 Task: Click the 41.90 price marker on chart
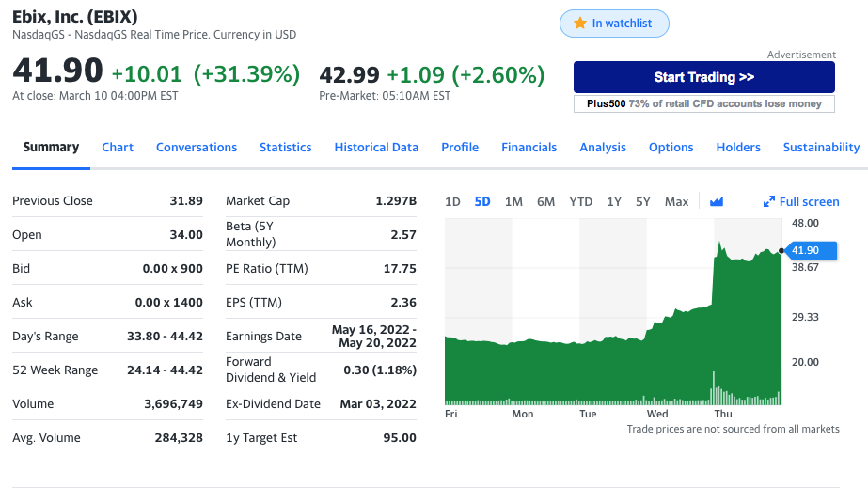pyautogui.click(x=805, y=250)
